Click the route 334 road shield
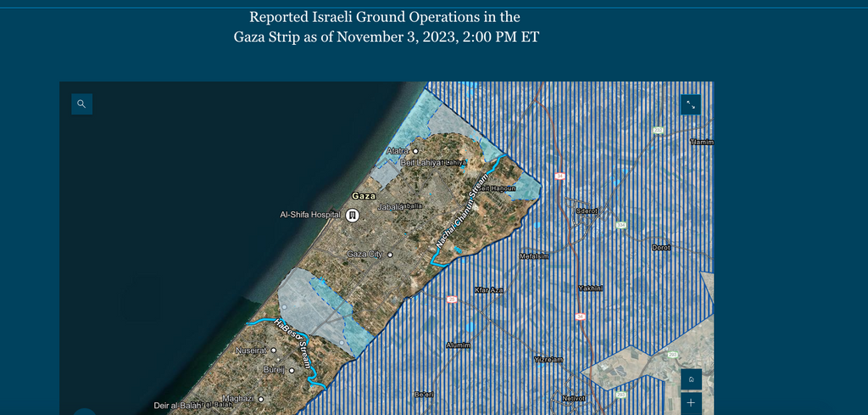 tap(621, 225)
